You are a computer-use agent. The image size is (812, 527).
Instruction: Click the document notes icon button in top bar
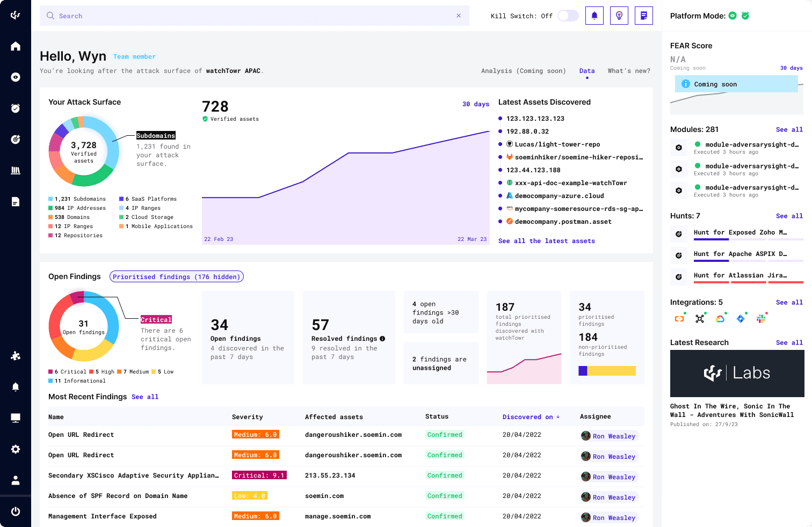pyautogui.click(x=644, y=16)
